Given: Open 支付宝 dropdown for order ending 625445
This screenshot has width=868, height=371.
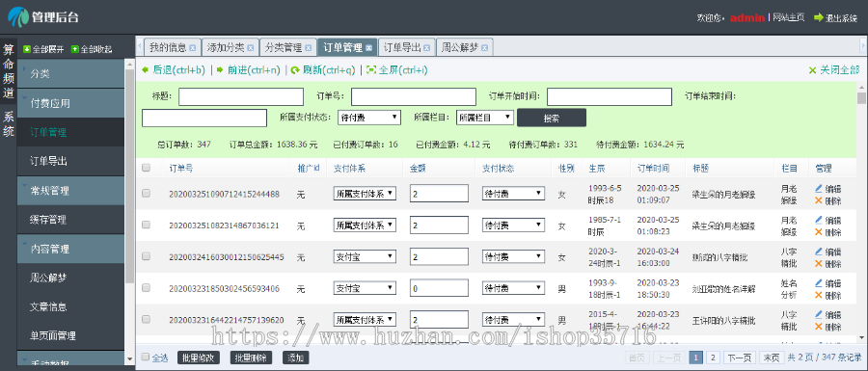Looking at the screenshot, I should (365, 256).
